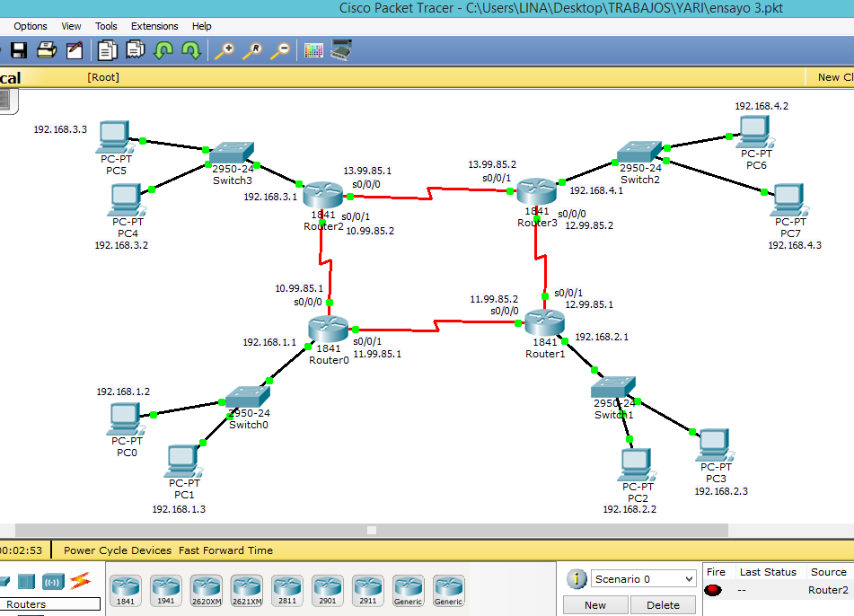
Task: Open the Tools menu
Action: (106, 26)
